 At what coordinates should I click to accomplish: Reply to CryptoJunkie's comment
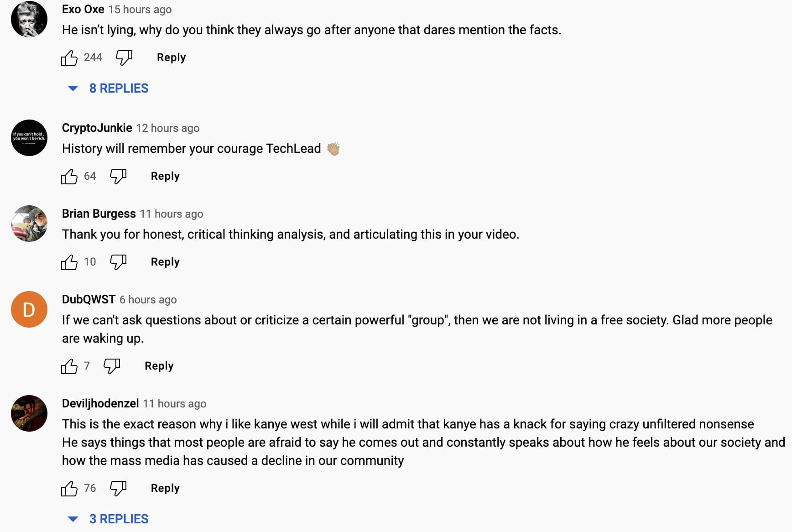point(165,176)
